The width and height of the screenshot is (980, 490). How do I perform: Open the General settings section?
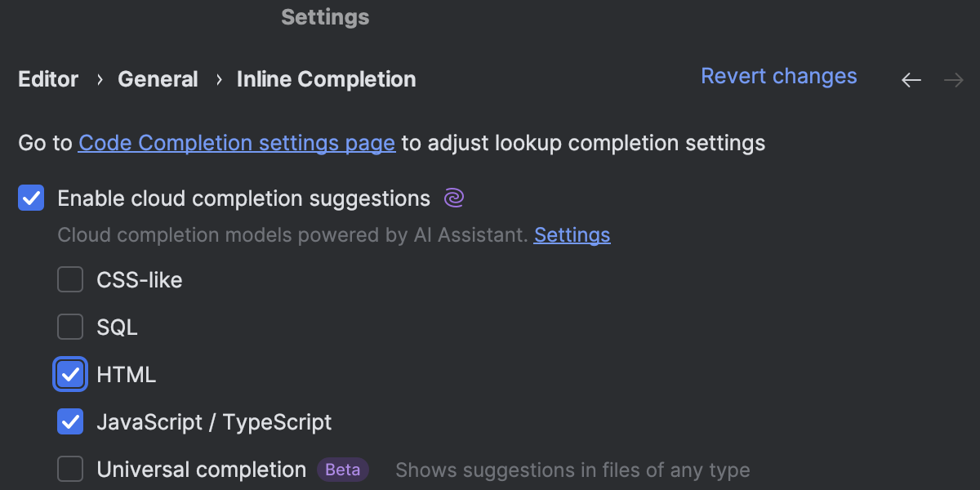point(158,79)
